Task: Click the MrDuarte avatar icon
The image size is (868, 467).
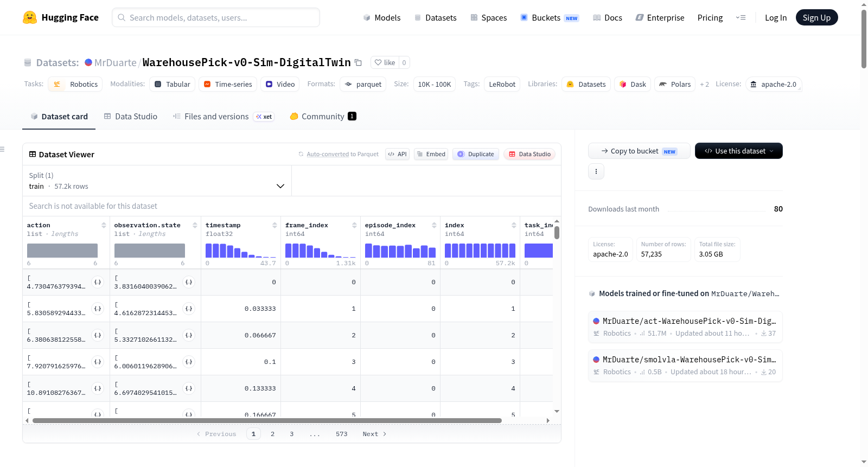Action: click(x=88, y=62)
